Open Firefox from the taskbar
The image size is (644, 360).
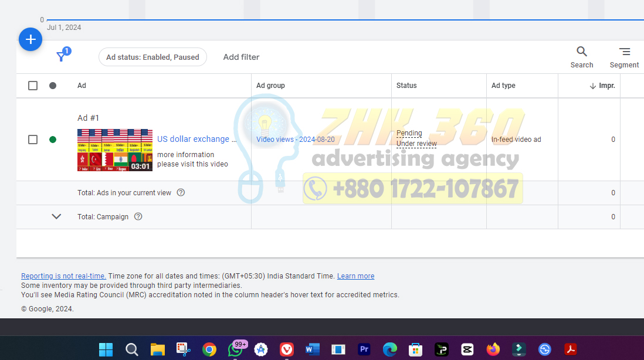coord(493,349)
